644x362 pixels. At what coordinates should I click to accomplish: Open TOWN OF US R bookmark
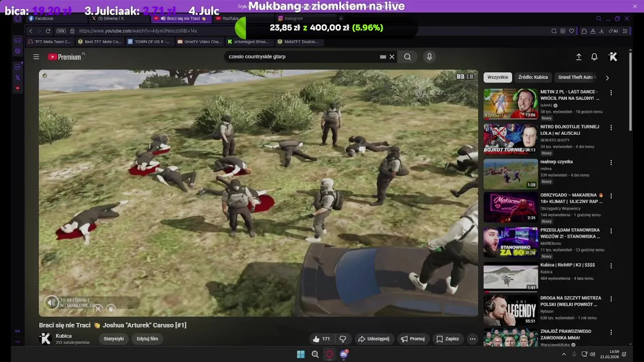pyautogui.click(x=149, y=42)
